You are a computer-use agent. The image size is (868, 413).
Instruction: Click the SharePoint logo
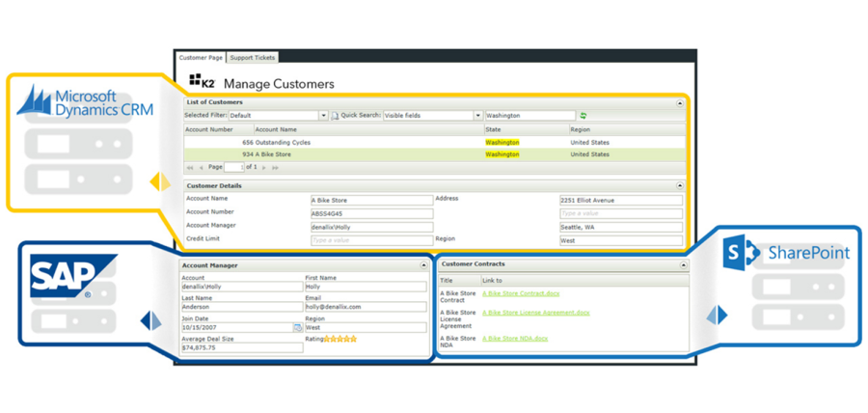(786, 253)
